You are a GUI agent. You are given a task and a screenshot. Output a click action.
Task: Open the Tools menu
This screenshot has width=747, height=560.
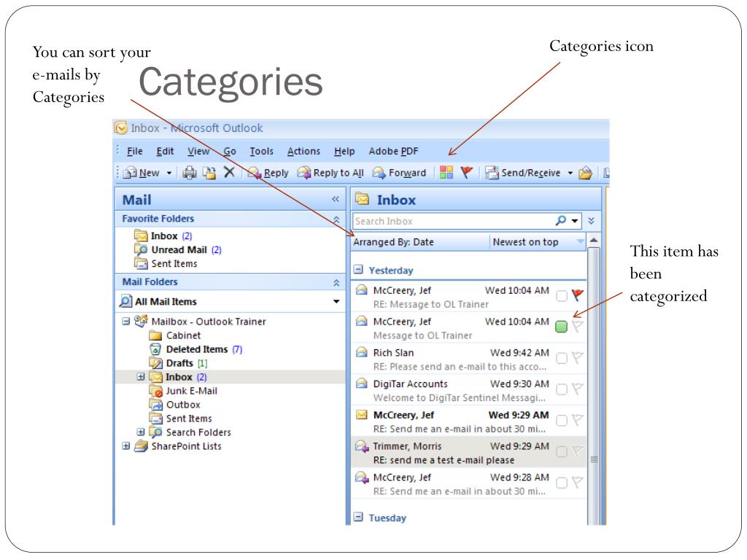[x=262, y=151]
